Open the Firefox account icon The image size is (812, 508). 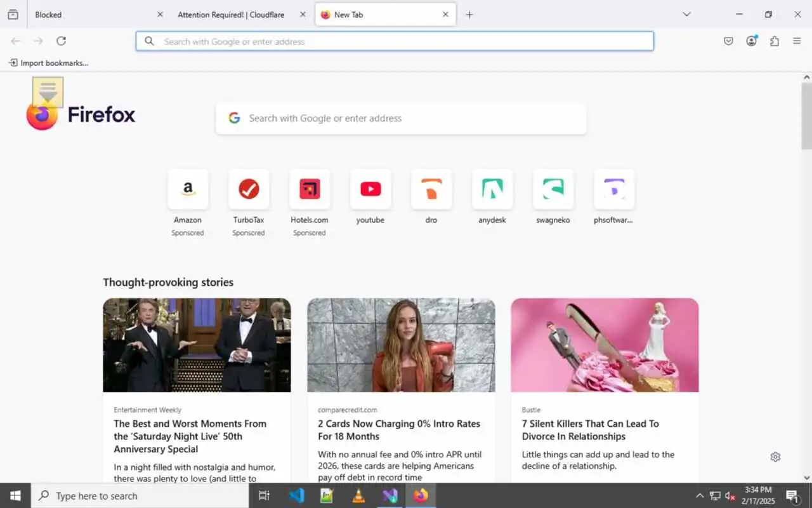click(752, 41)
